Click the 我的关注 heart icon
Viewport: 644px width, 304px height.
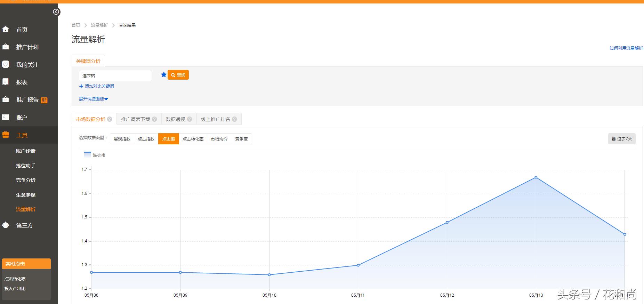pyautogui.click(x=6, y=64)
